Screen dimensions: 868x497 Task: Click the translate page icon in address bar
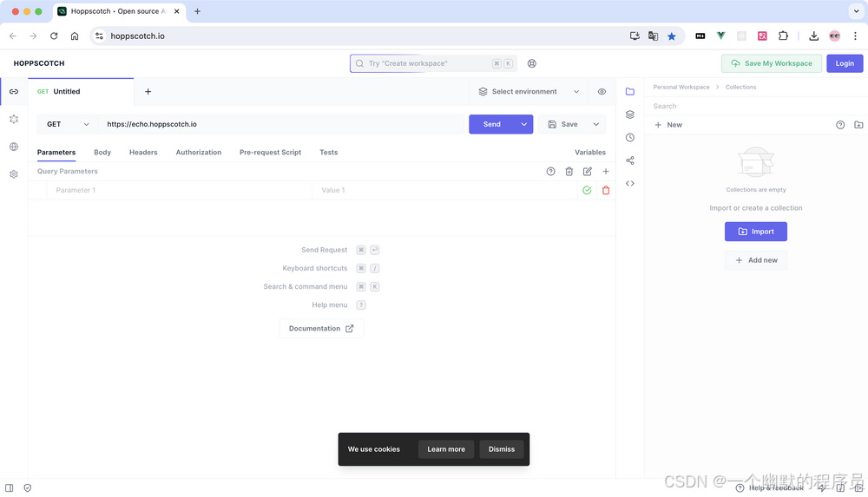(x=654, y=36)
